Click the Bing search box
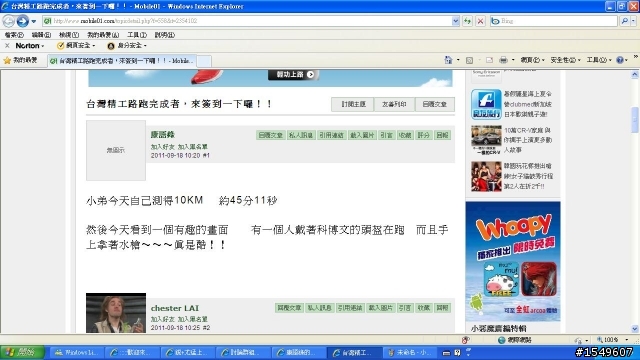The width and height of the screenshot is (640, 360). [x=554, y=21]
